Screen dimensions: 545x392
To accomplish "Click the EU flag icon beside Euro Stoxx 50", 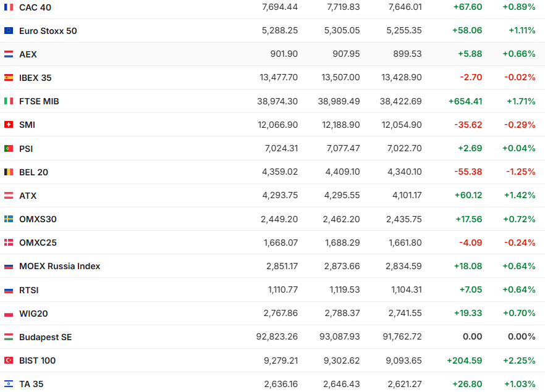I will (9, 31).
